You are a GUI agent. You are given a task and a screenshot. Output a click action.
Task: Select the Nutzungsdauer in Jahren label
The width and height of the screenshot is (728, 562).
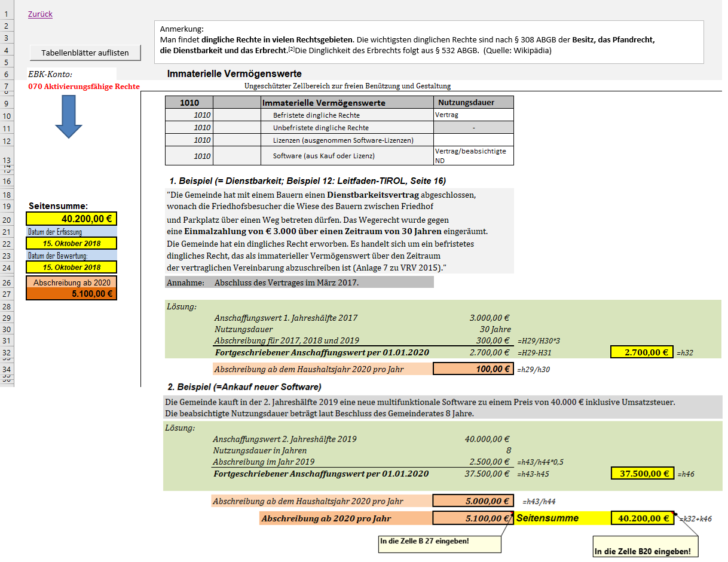pyautogui.click(x=259, y=450)
